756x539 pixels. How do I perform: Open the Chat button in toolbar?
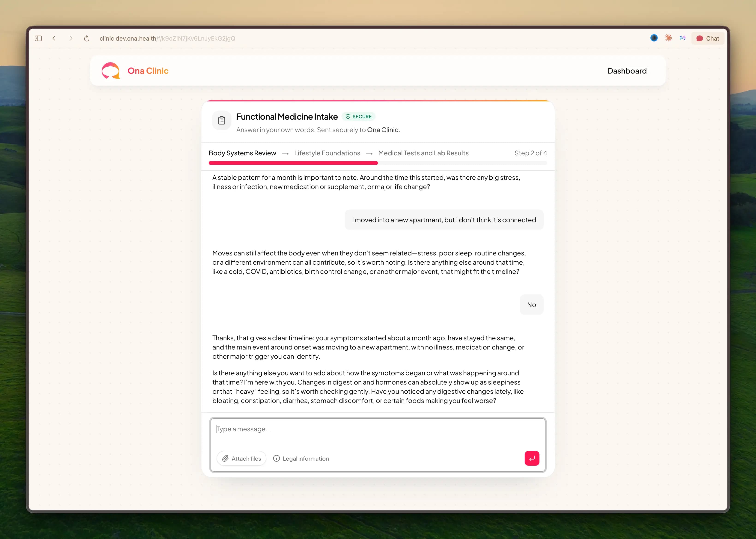[708, 38]
